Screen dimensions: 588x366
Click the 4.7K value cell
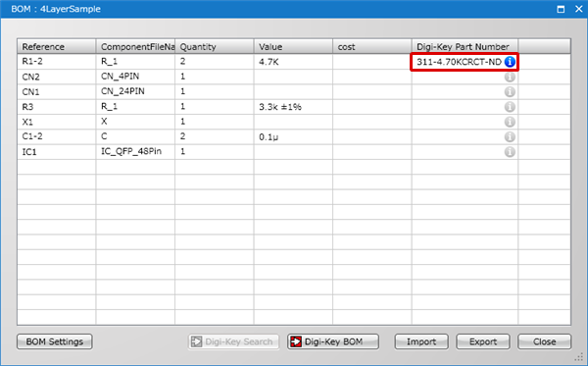(293, 62)
